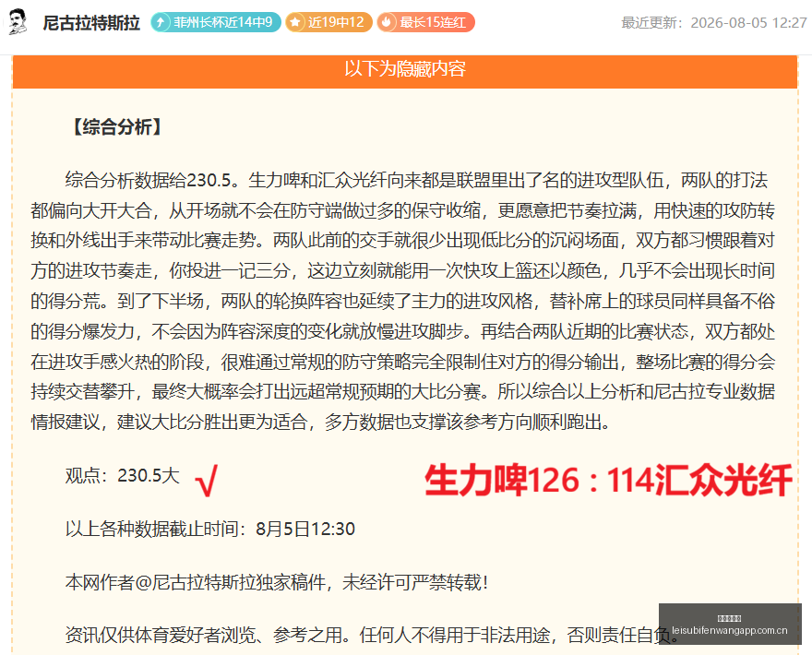The width and height of the screenshot is (812, 655).
Task: Click the author name 尼古拉特斯拉
Action: click(91, 23)
